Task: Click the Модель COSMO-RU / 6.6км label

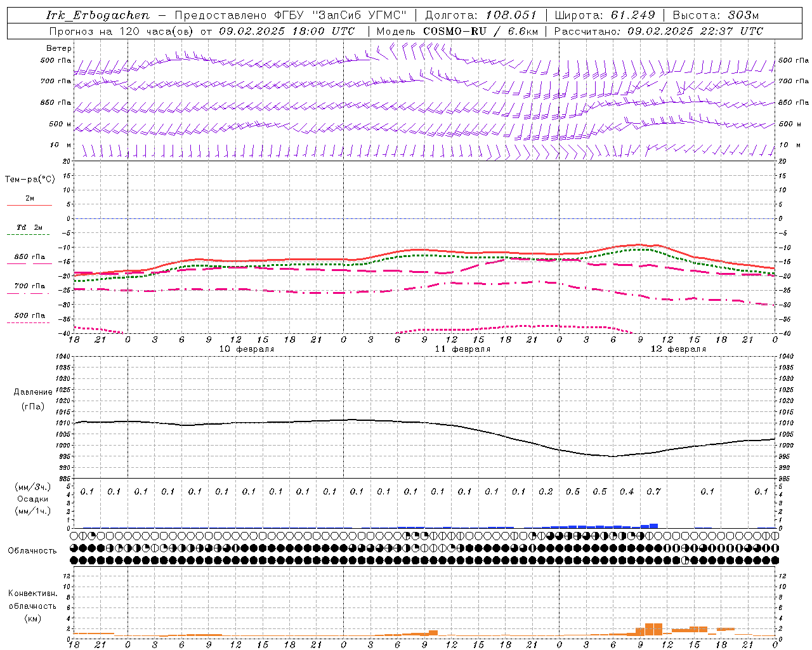Action: (457, 31)
